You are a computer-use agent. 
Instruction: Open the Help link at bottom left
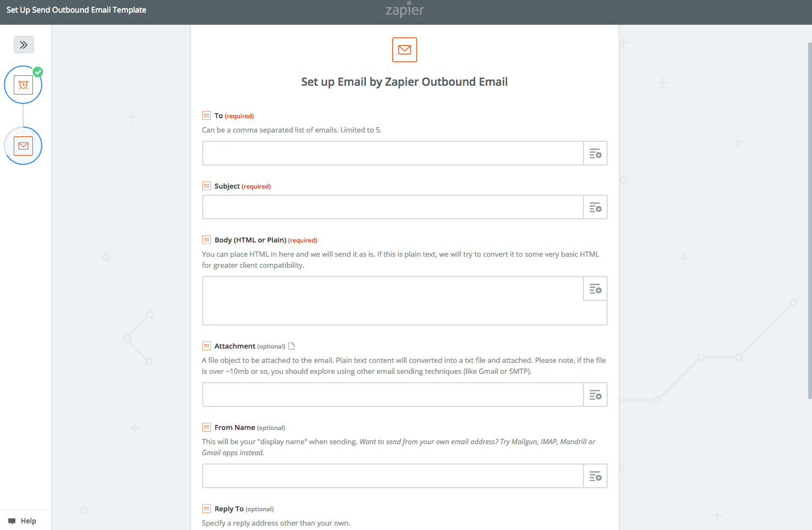point(22,521)
